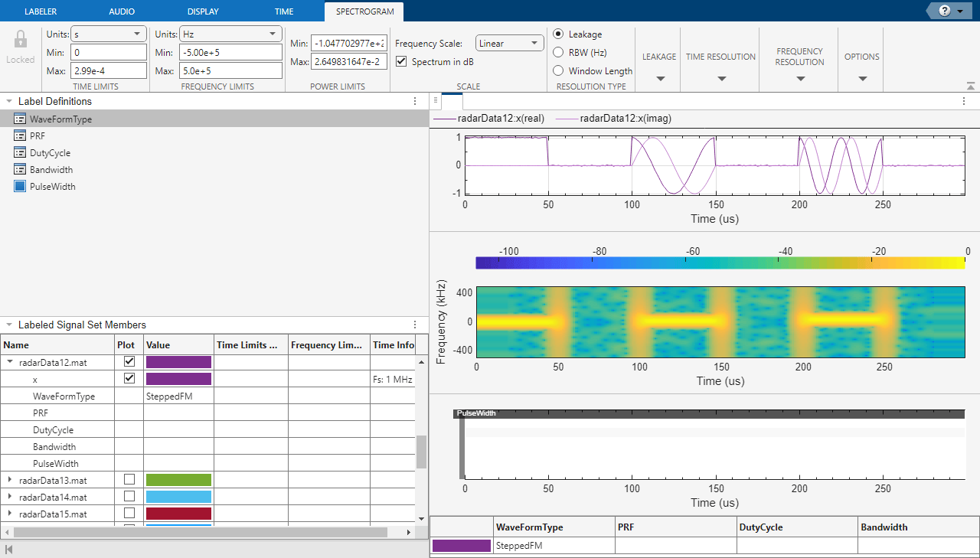Click power limits Max field
This screenshot has width=980, height=558.
pyautogui.click(x=349, y=61)
